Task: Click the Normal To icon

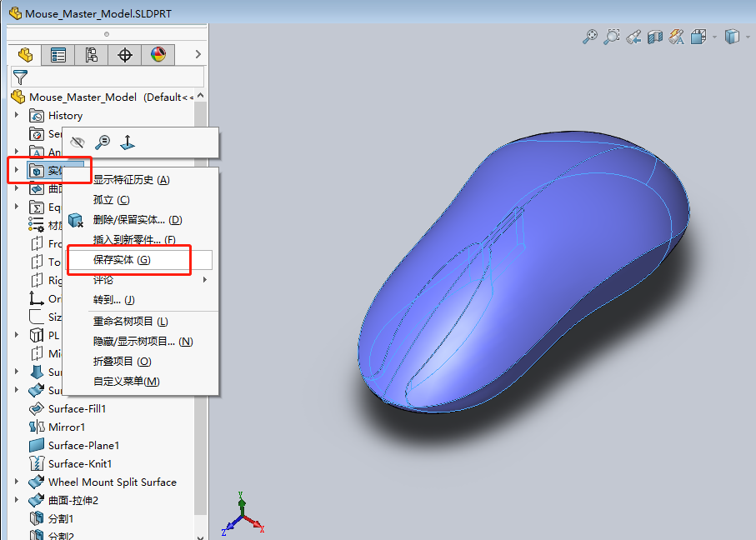Action: [128, 142]
